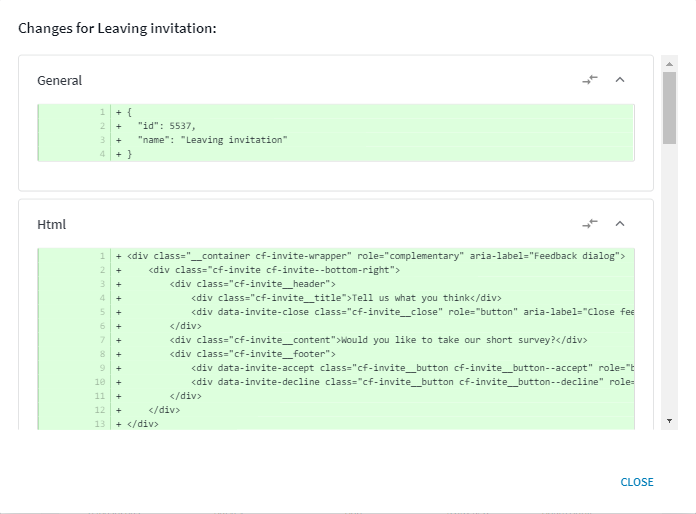Click the General section heading
This screenshot has height=514, width=696.
pos(59,80)
